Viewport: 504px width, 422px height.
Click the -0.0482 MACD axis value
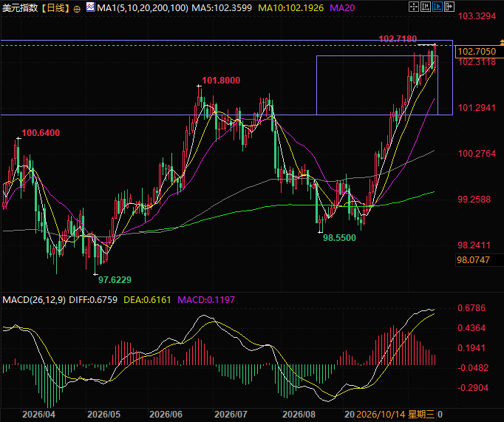[x=473, y=368]
